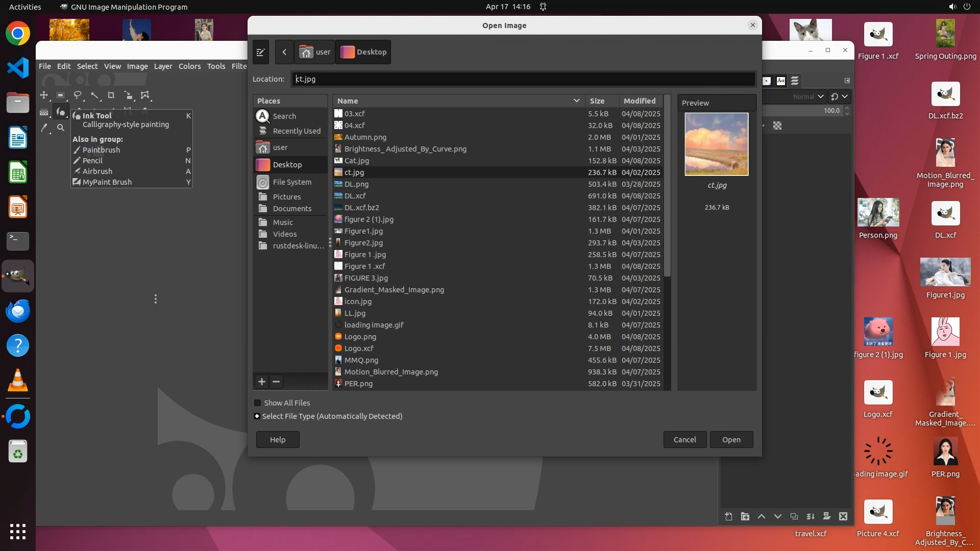This screenshot has height=551, width=980.
Task: Open the Fonts tab icon in dock
Action: click(780, 81)
